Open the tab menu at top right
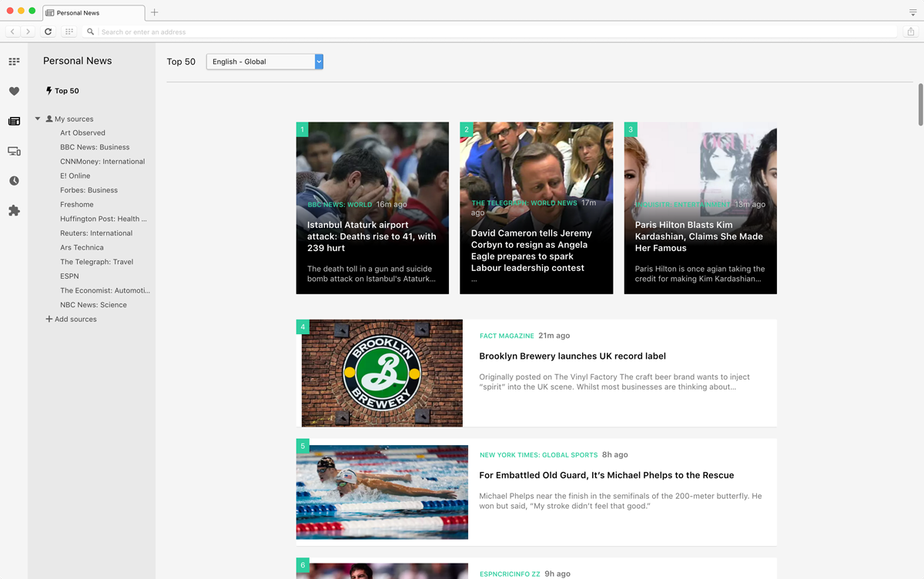 point(912,12)
